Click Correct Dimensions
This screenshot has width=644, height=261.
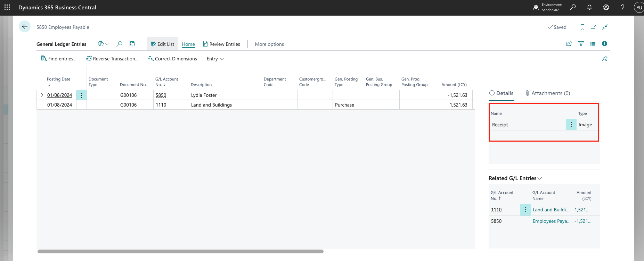[x=172, y=59]
